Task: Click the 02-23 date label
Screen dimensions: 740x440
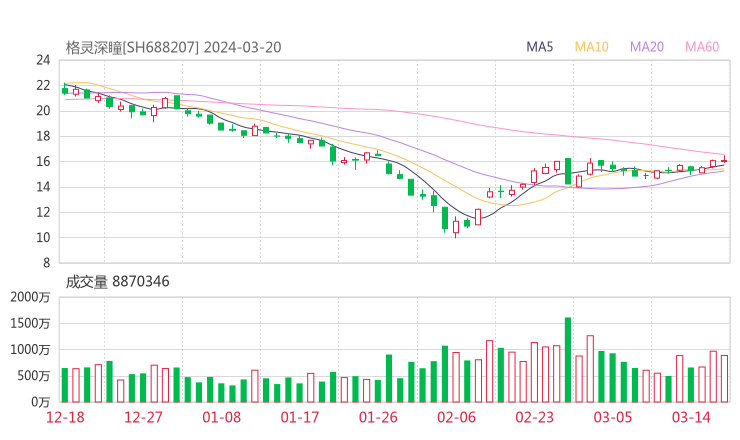Action: pyautogui.click(x=534, y=417)
